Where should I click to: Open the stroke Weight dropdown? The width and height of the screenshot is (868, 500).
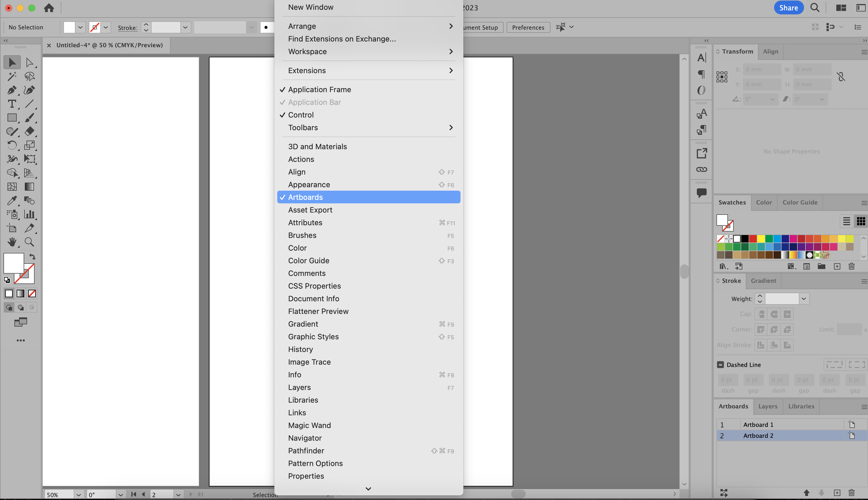point(803,299)
